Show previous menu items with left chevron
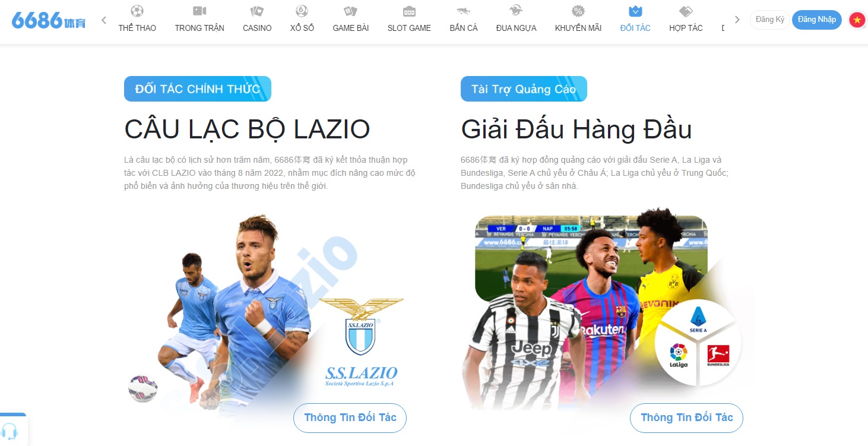 click(104, 20)
